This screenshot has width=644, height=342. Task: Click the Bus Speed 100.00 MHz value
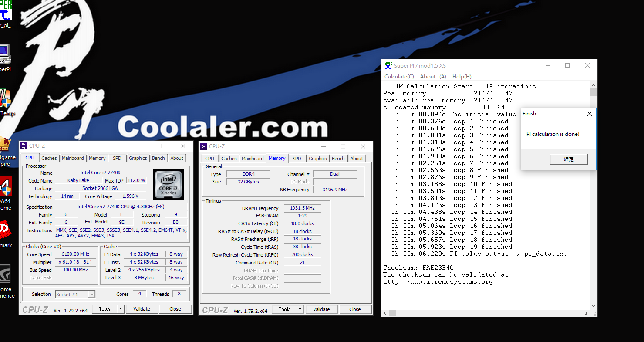coord(76,270)
